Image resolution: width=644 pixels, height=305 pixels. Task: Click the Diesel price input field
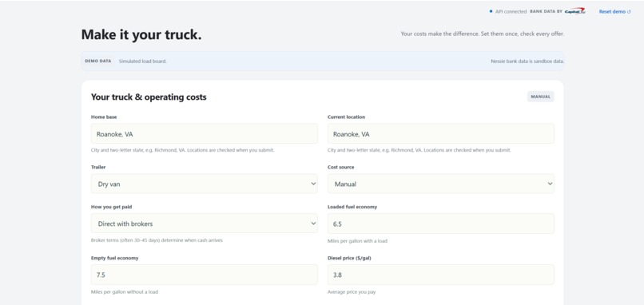pyautogui.click(x=441, y=275)
